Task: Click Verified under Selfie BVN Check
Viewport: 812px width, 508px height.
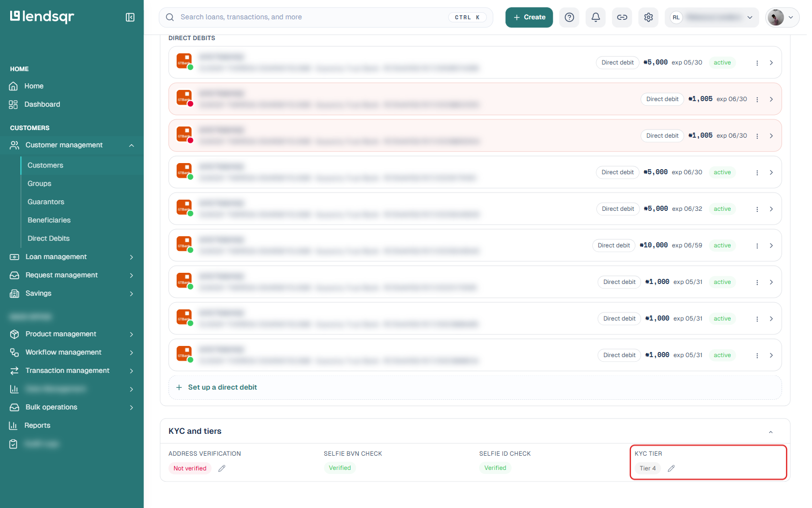Action: 340,468
